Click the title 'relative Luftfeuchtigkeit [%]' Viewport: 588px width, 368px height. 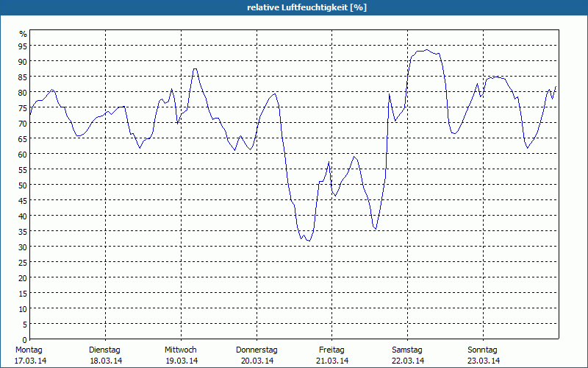pos(306,7)
